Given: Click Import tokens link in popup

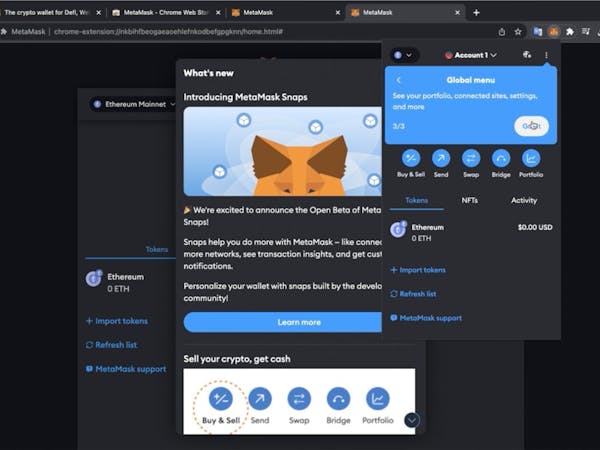Looking at the screenshot, I should pyautogui.click(x=418, y=270).
